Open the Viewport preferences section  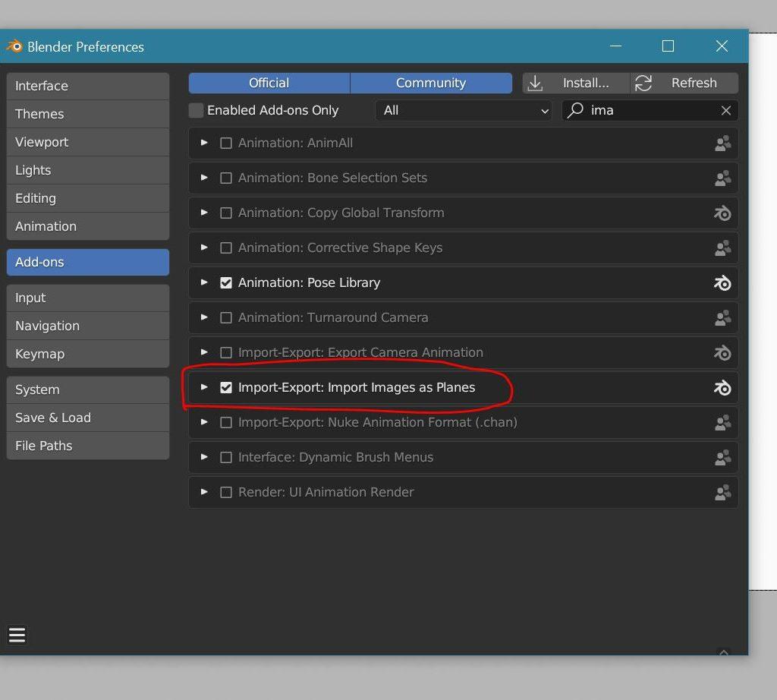(x=88, y=142)
